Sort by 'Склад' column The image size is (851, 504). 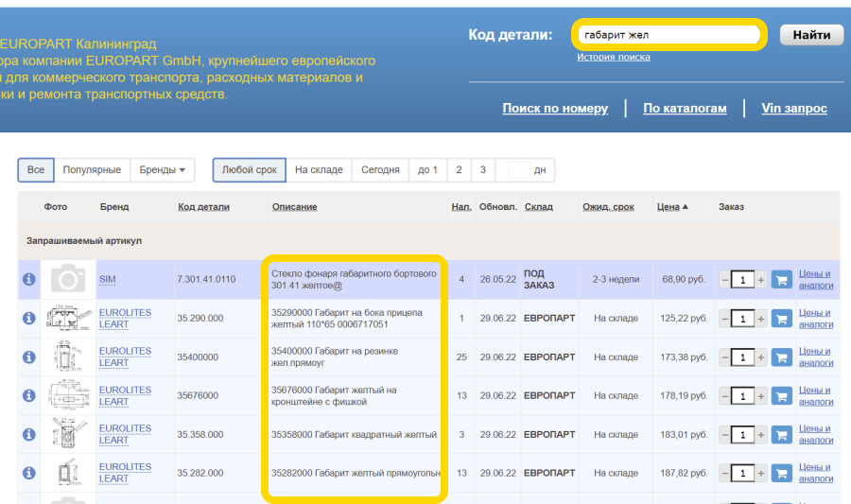coord(538,207)
